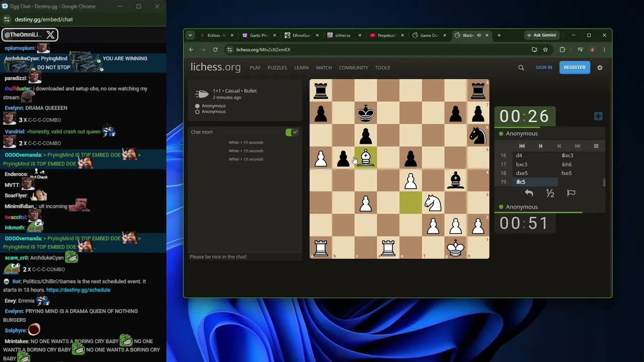Jump to last move in move list
This screenshot has height=362, width=644.
tap(578, 146)
